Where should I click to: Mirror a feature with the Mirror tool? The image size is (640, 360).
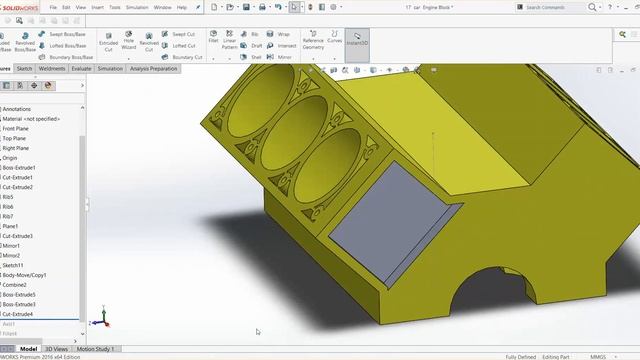coord(279,57)
